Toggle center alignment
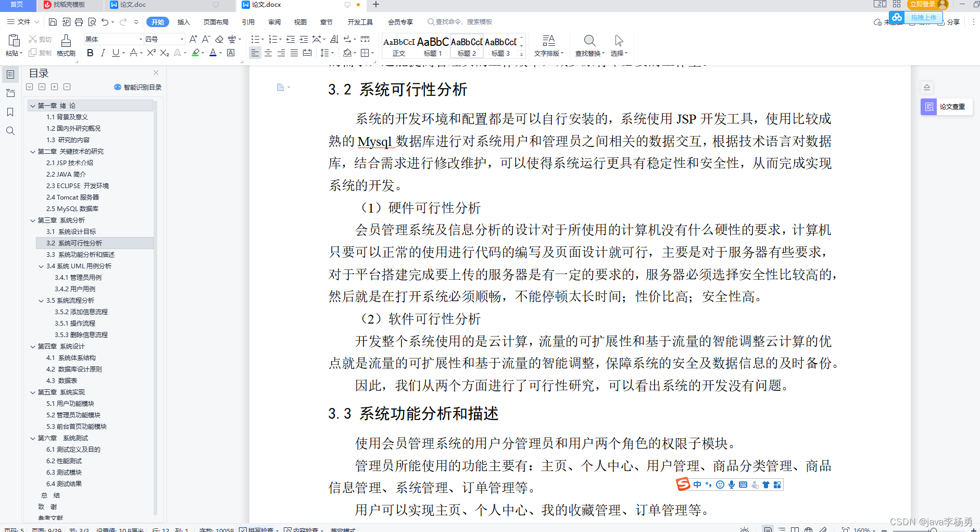The height and width of the screenshot is (532, 980). point(268,53)
